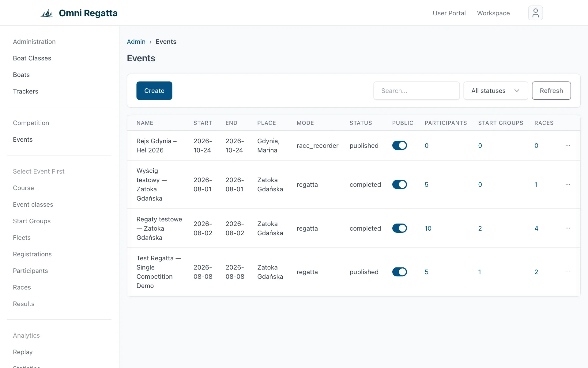Open Registrations in sidebar

coord(32,254)
